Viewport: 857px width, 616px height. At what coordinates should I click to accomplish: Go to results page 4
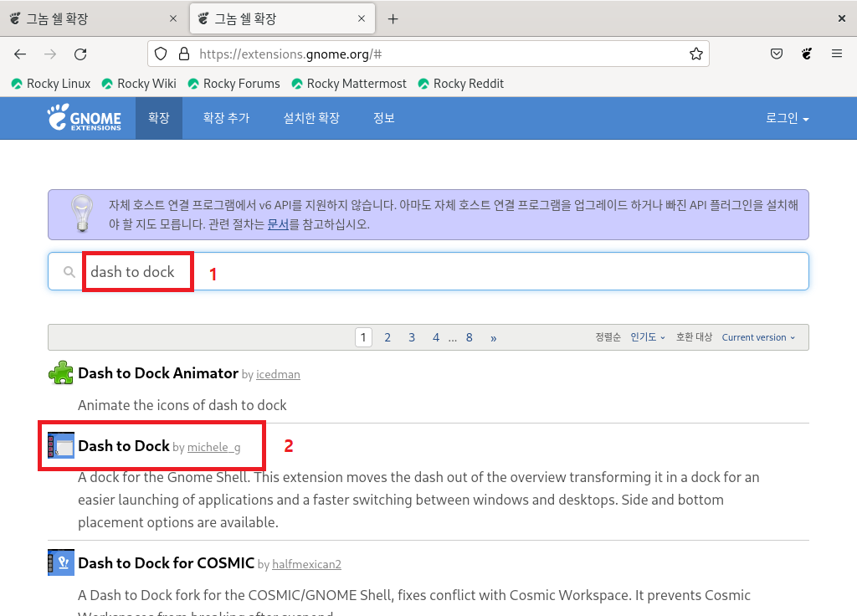pyautogui.click(x=435, y=337)
